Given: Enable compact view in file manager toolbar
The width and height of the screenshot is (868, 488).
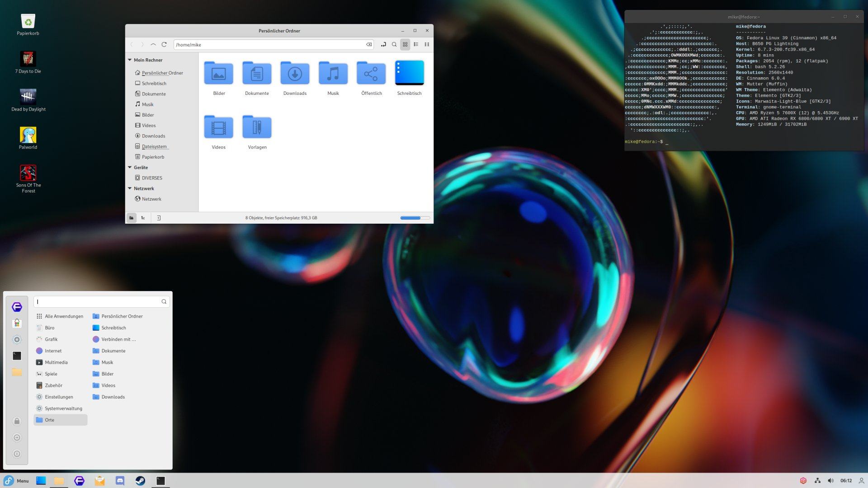Looking at the screenshot, I should click(426, 44).
